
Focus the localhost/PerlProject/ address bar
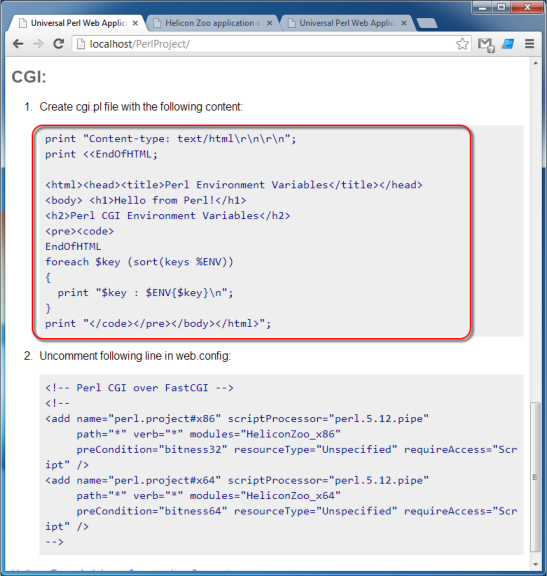(271, 44)
